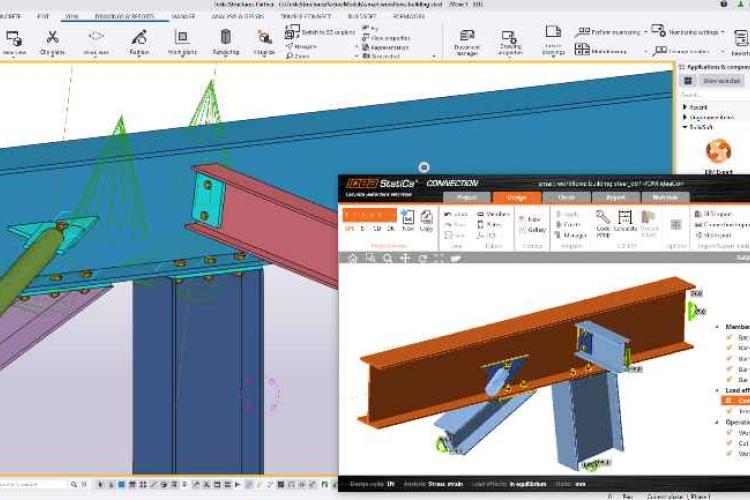Collapse the Load effects section in IDEA tree
The width and height of the screenshot is (750, 500).
coord(717,390)
